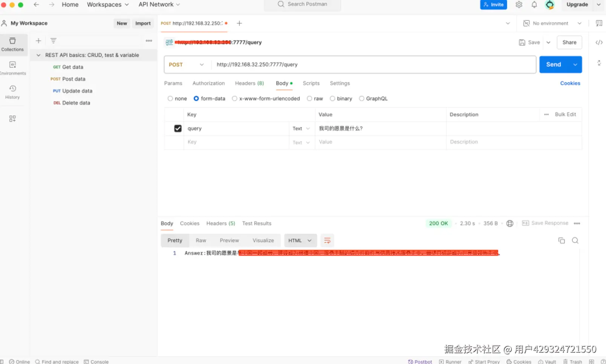Viewport: 606px width, 364px height.
Task: Open configure workspace sidebar icon
Action: point(12,119)
